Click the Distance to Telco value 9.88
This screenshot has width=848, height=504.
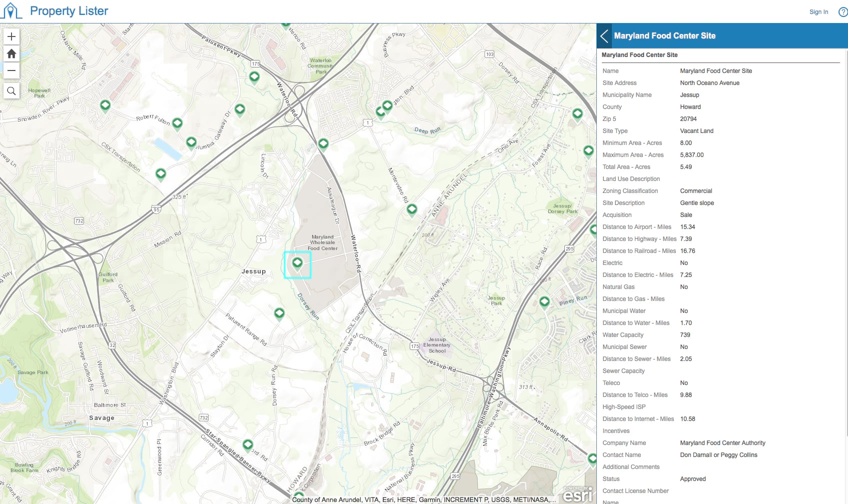click(x=686, y=395)
